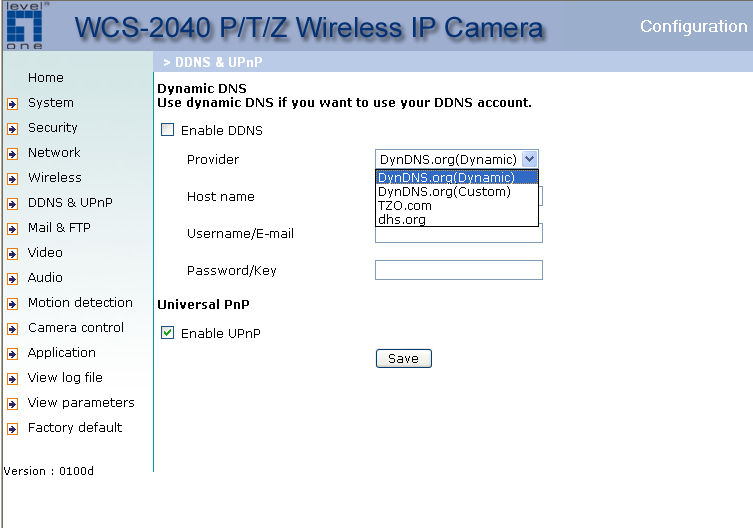
Task: Click the arrow icon beside Wireless
Action: coord(12,179)
